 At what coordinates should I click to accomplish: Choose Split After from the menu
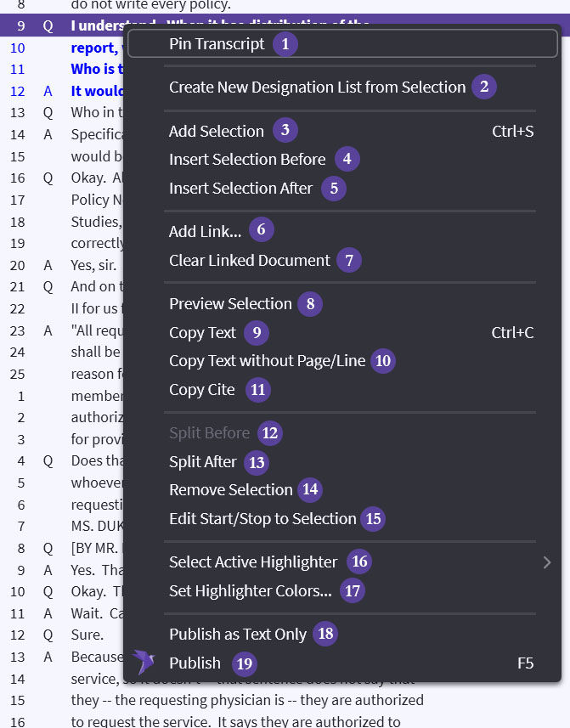coord(202,462)
